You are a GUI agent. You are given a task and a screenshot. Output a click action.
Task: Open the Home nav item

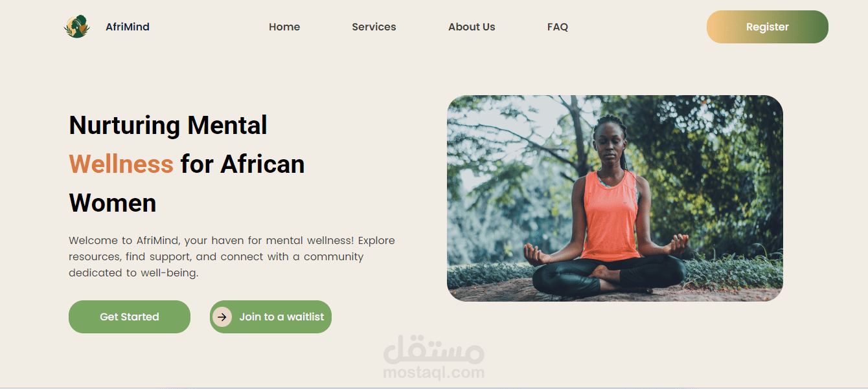pos(284,27)
